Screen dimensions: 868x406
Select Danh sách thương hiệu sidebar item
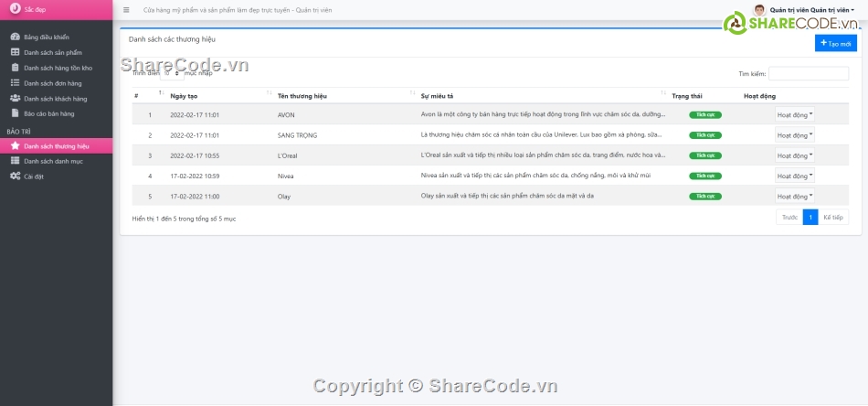point(56,145)
